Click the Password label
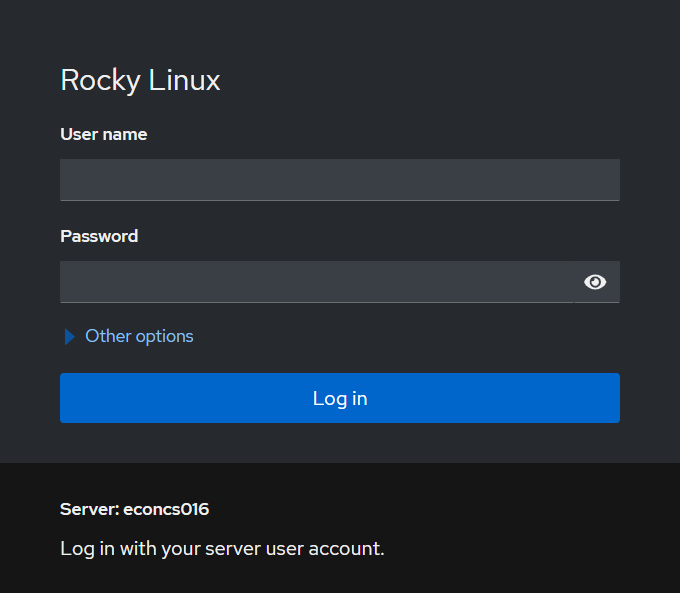The image size is (680, 593). [x=99, y=236]
